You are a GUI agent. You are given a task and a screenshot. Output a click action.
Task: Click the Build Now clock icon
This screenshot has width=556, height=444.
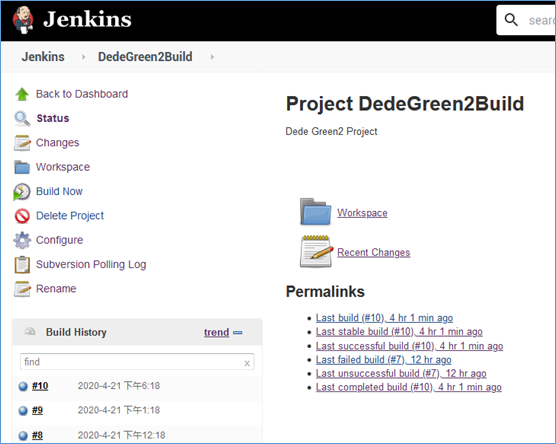click(22, 192)
